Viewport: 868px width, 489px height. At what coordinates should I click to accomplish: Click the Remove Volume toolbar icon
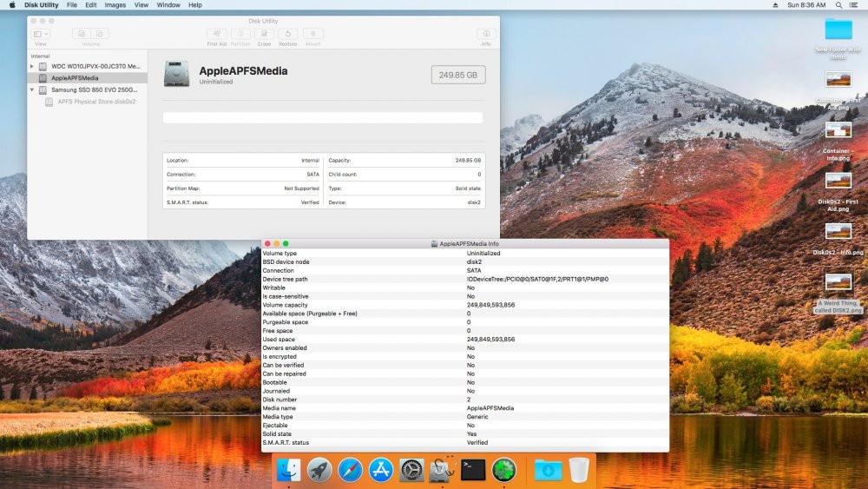(100, 34)
